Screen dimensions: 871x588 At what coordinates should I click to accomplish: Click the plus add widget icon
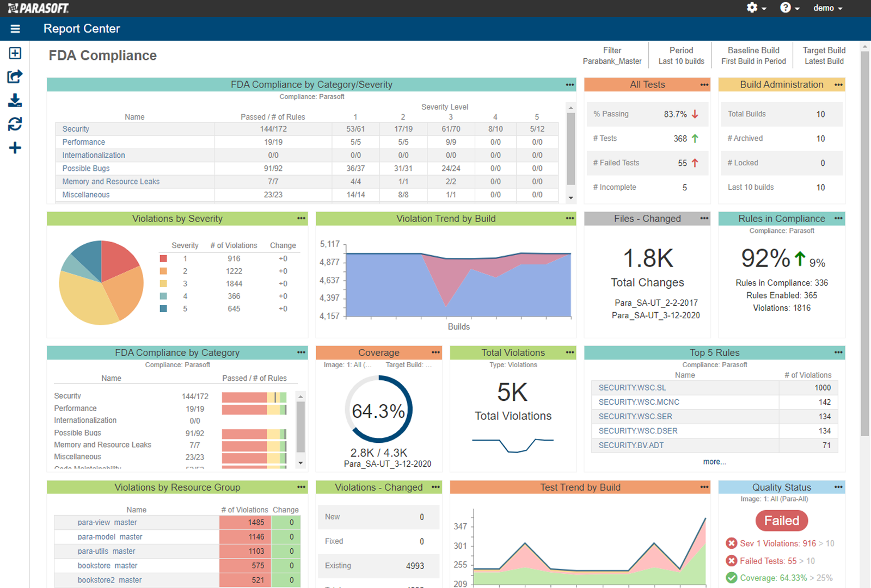click(x=15, y=148)
